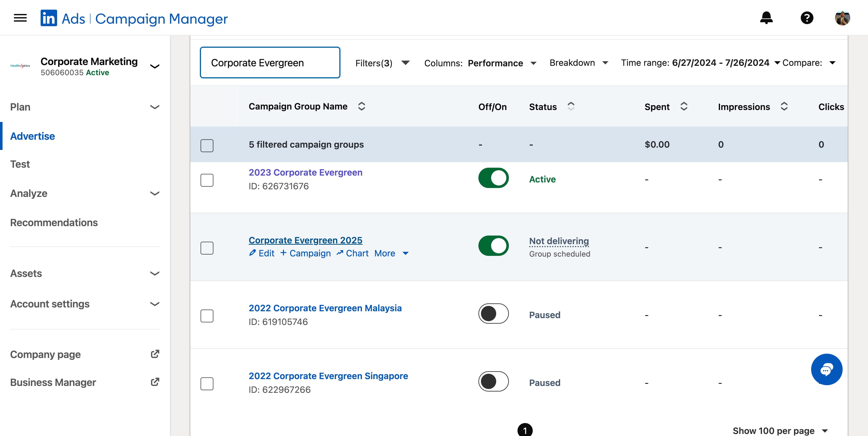Open the profile avatar menu
The height and width of the screenshot is (436, 868).
coord(842,18)
